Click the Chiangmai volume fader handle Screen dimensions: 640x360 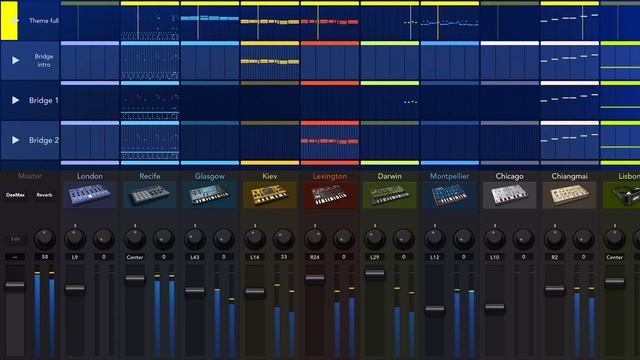555,289
